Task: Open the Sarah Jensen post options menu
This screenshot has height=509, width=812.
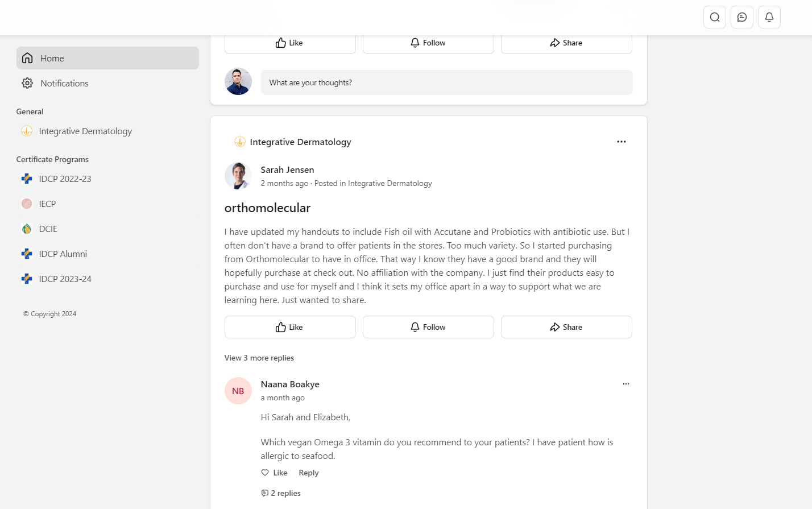Action: click(622, 142)
